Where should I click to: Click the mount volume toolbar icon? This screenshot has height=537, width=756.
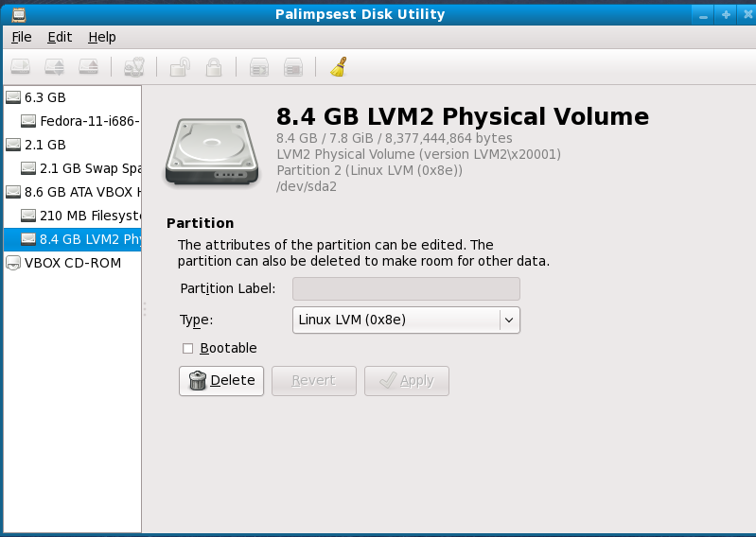[x=20, y=67]
